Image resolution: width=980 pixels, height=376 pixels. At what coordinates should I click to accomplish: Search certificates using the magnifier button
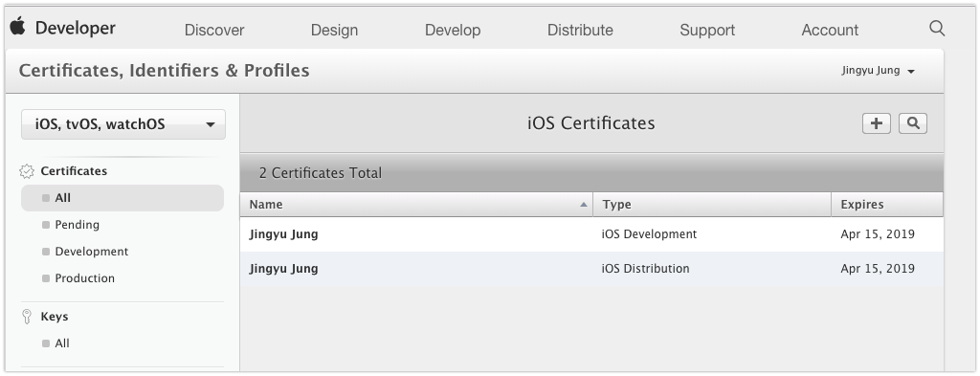[912, 123]
